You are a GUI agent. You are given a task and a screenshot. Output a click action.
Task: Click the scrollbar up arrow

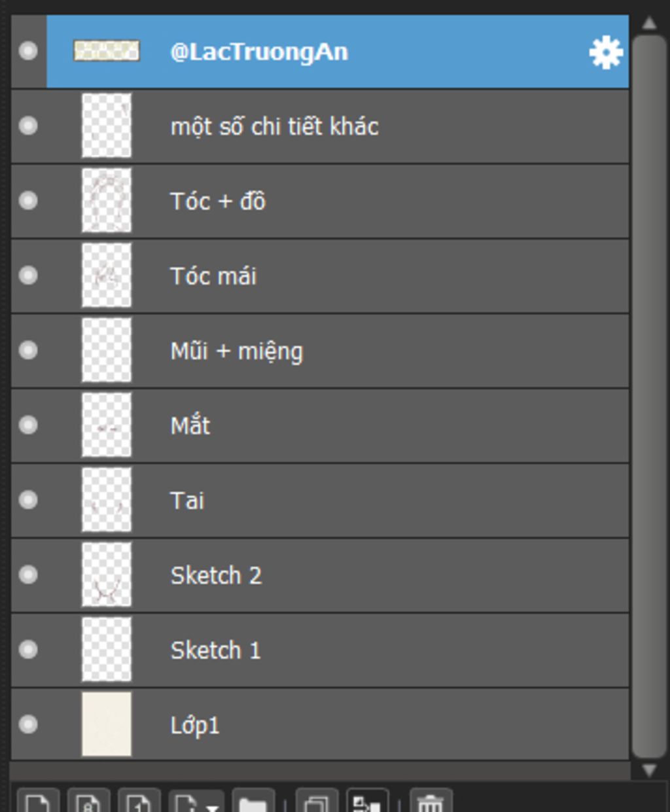tap(649, 24)
